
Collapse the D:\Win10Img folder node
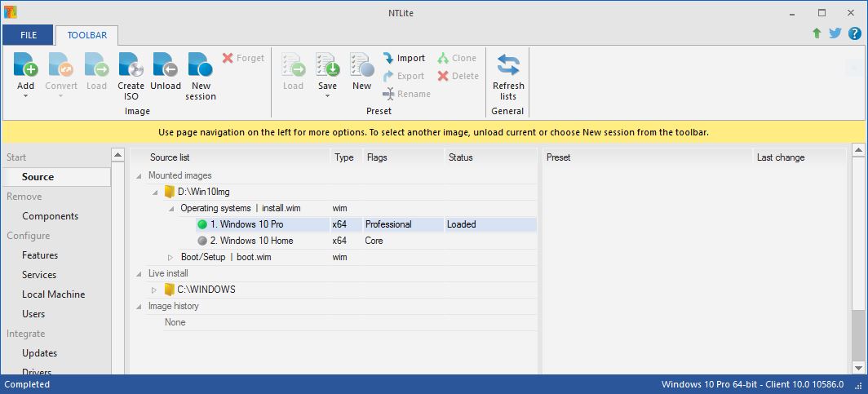coord(155,193)
